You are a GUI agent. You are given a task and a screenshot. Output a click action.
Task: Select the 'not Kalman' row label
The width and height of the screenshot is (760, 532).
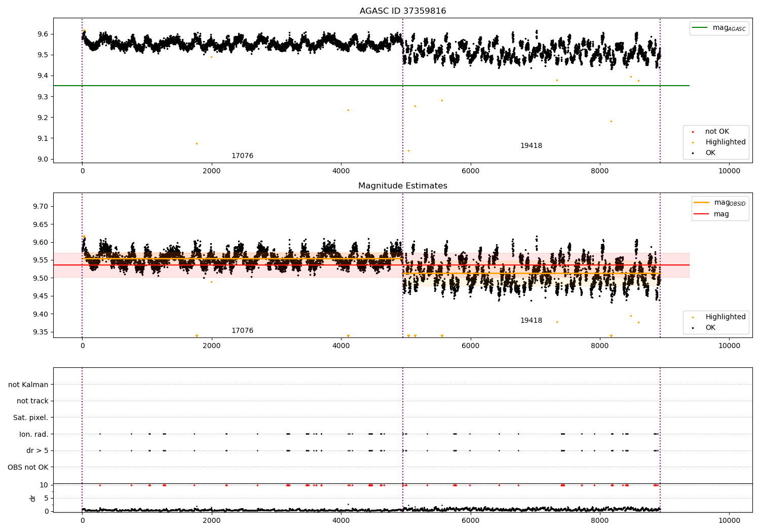28,385
